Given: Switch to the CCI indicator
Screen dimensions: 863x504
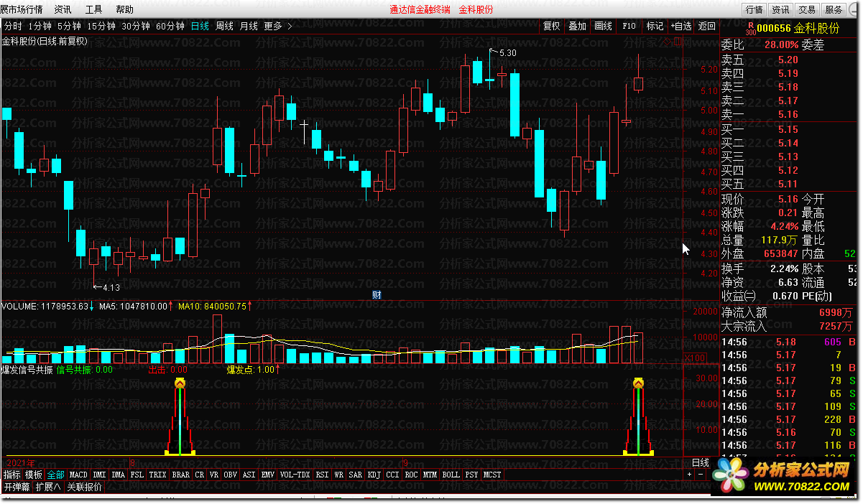Looking at the screenshot, I should click(x=392, y=475).
